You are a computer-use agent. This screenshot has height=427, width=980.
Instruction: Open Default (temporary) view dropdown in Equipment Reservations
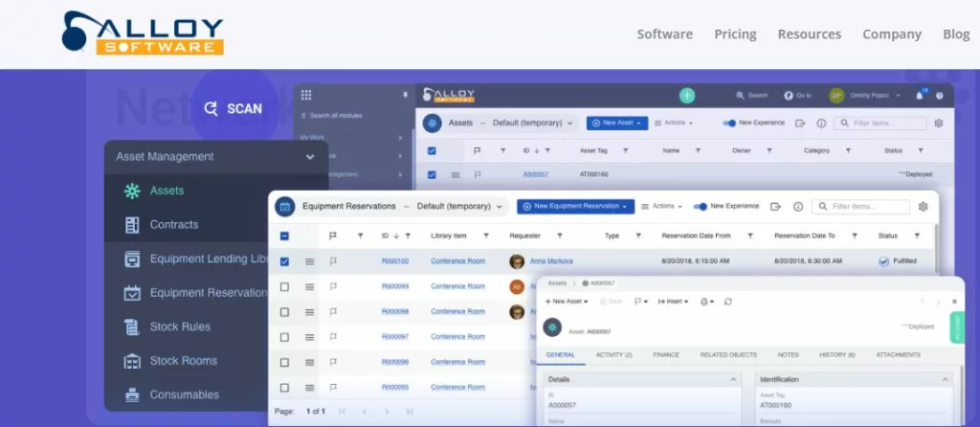[x=460, y=206]
